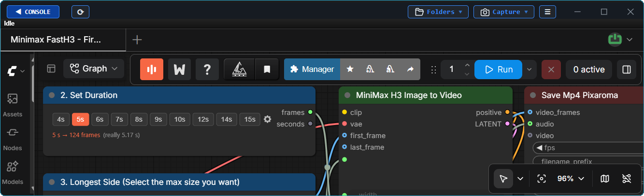
Task: Click the star favorites icon
Action: click(x=350, y=70)
